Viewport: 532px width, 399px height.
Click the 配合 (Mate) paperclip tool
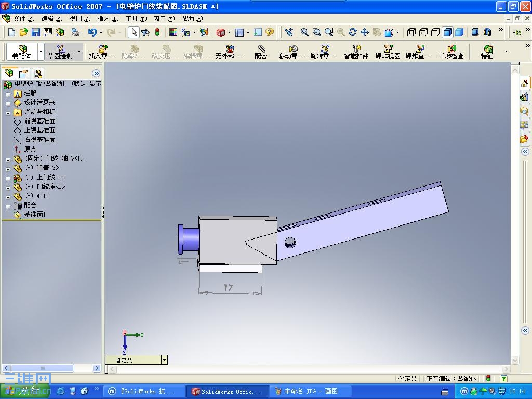[x=261, y=51]
